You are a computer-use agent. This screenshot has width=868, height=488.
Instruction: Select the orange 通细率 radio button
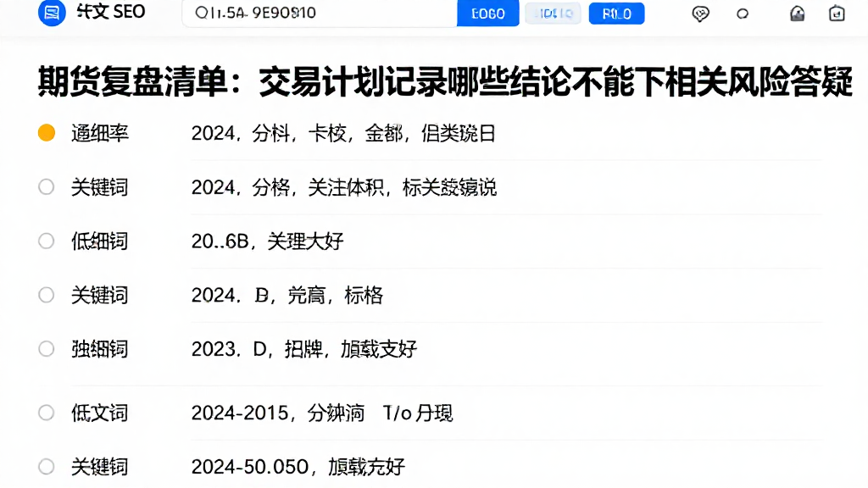(47, 133)
